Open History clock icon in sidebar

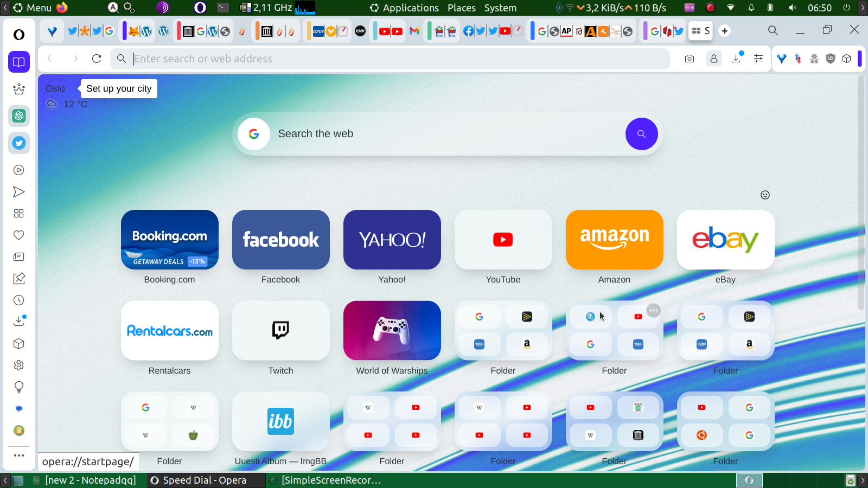click(x=19, y=300)
